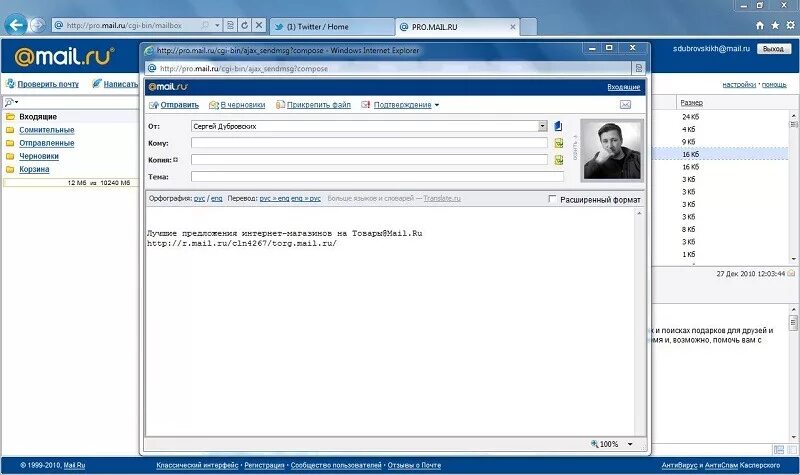Click the browser Forward arrow button
Viewport: 800px width, 475px height.
click(x=37, y=25)
